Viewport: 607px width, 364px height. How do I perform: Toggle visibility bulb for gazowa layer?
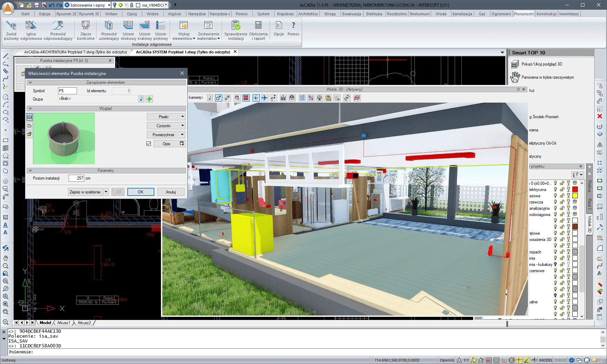[555, 196]
